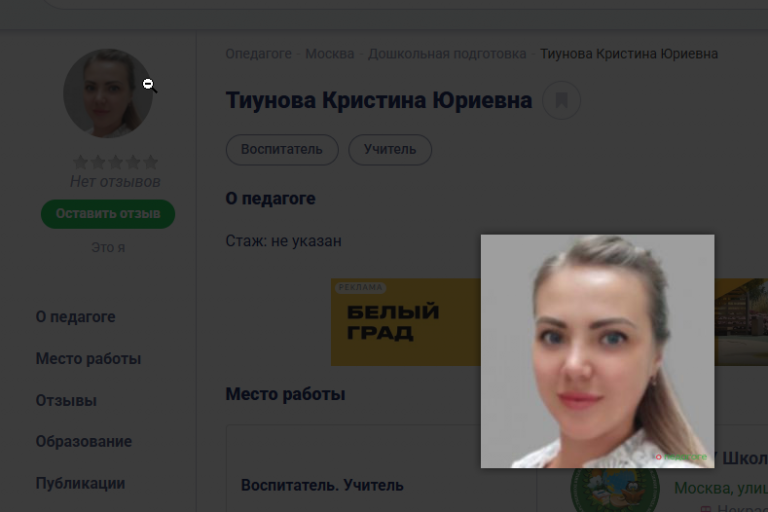Click the 'Оставить отзыв' green button
Screen dimensions: 768x512
point(108,214)
